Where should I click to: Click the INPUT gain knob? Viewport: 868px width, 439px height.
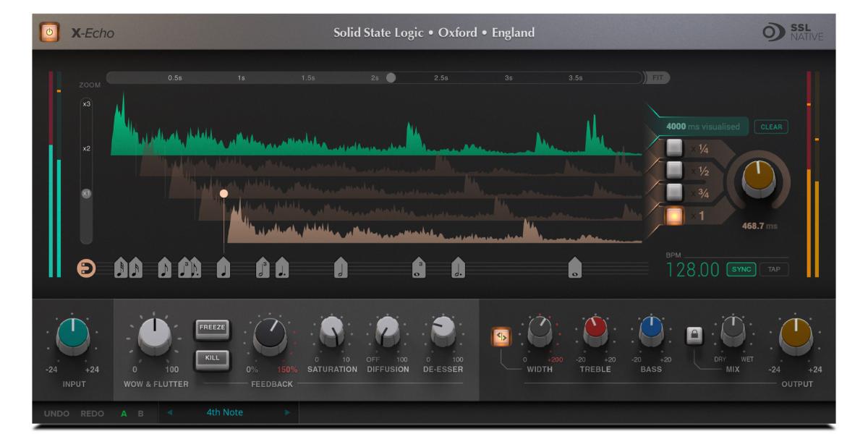[x=74, y=337]
